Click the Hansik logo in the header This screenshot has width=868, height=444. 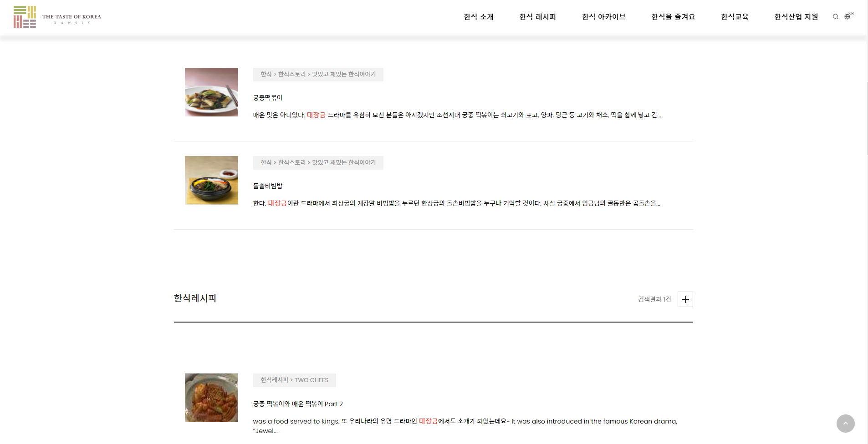tap(57, 17)
